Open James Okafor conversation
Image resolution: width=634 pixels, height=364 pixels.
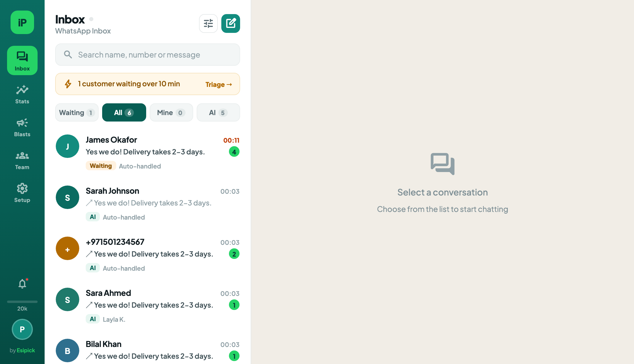coord(148,153)
